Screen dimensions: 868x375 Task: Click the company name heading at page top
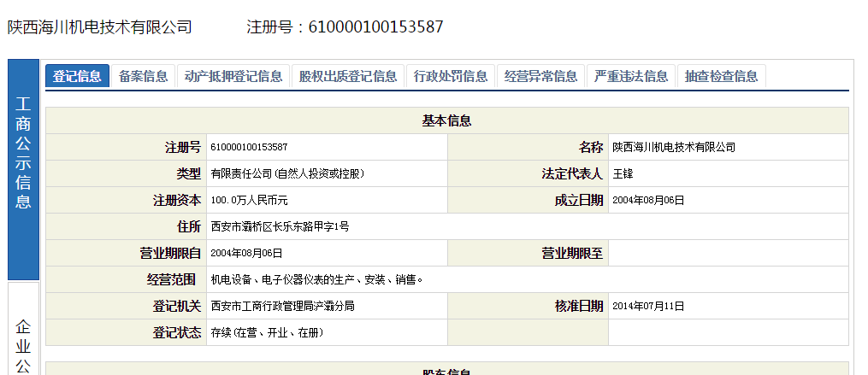(99, 26)
